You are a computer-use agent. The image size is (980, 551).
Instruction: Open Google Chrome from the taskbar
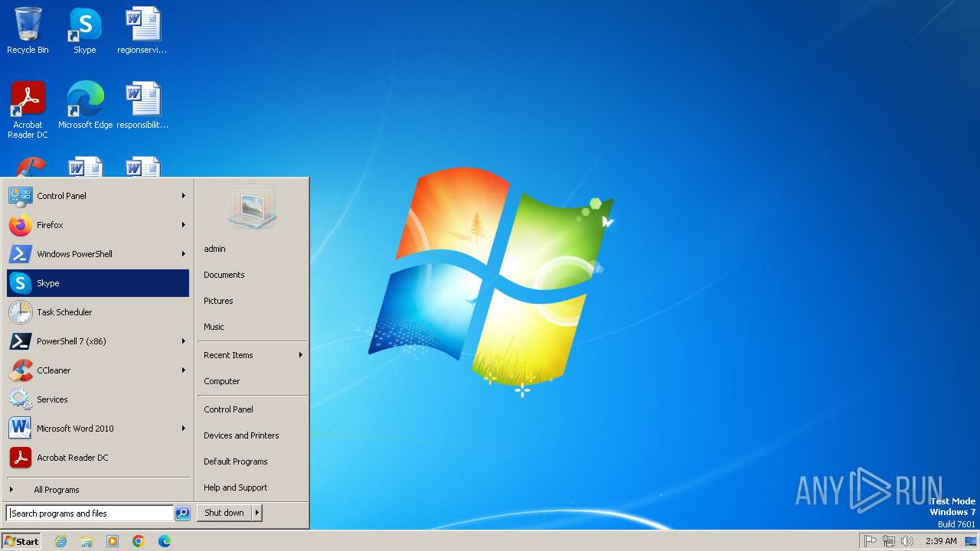[x=139, y=541]
